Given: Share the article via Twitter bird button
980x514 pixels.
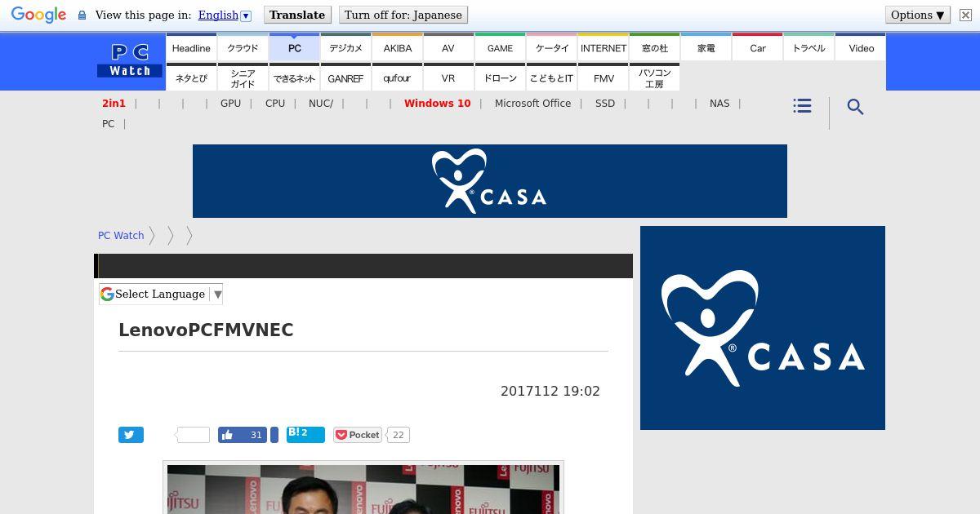Looking at the screenshot, I should [x=131, y=435].
